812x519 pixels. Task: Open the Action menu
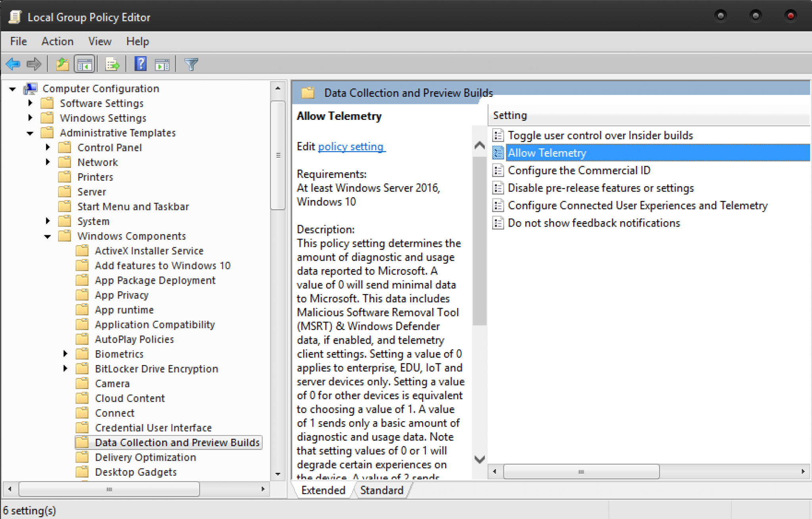click(57, 41)
